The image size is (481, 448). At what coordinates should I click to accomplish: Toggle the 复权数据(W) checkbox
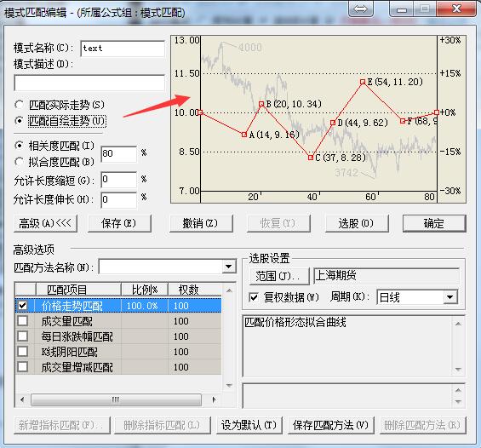[x=254, y=297]
